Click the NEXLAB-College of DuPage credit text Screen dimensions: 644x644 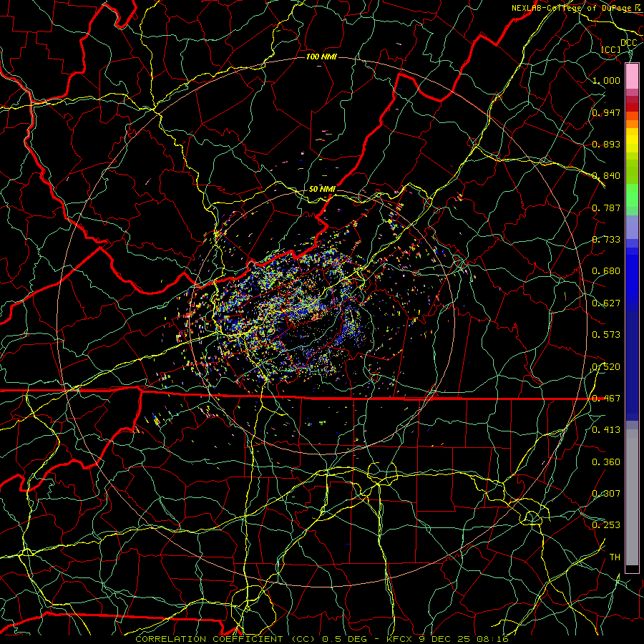click(x=573, y=8)
